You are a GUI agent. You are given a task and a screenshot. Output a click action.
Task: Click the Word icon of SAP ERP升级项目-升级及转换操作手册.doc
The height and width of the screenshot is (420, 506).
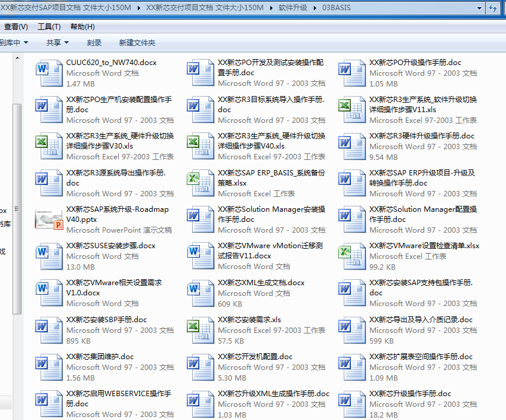pyautogui.click(x=352, y=183)
